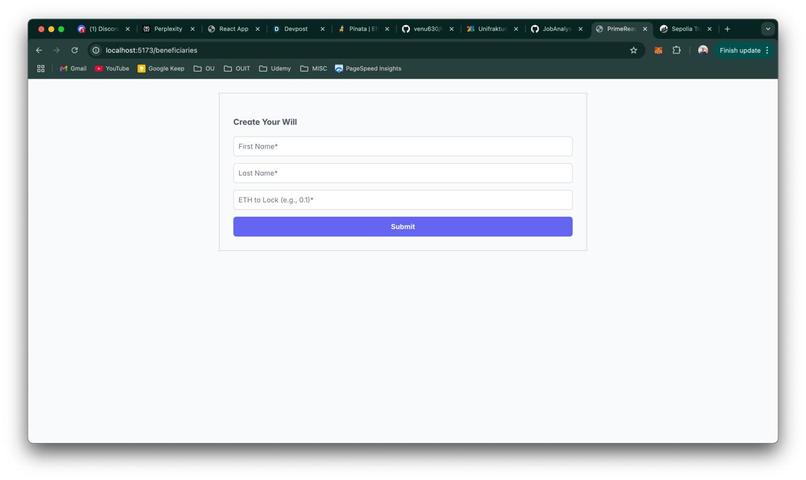The height and width of the screenshot is (480, 806).
Task: Submit the Create Your Will form
Action: click(x=402, y=227)
